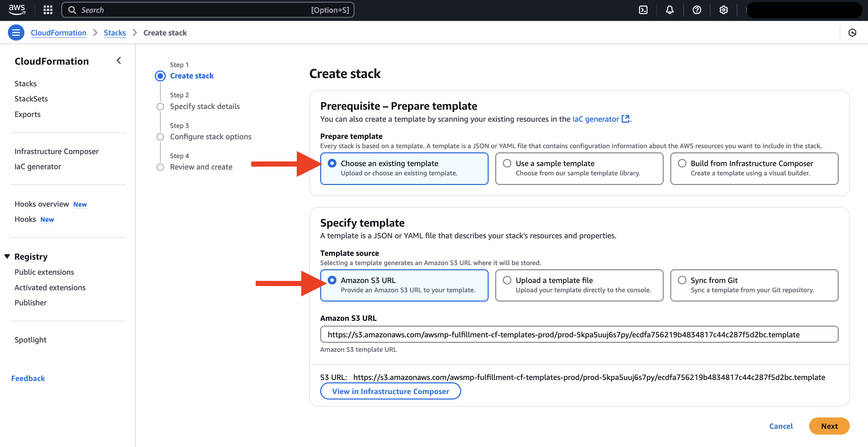Image resolution: width=868 pixels, height=447 pixels.
Task: Open Activated extensions under Registry
Action: pos(50,287)
